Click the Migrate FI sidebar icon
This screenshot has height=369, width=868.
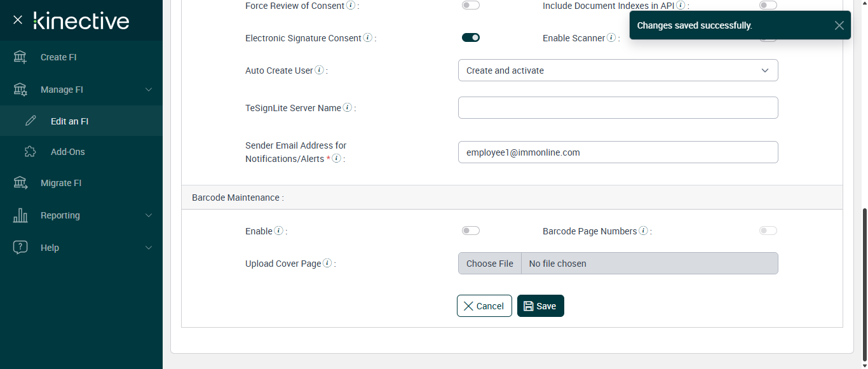[x=20, y=183]
